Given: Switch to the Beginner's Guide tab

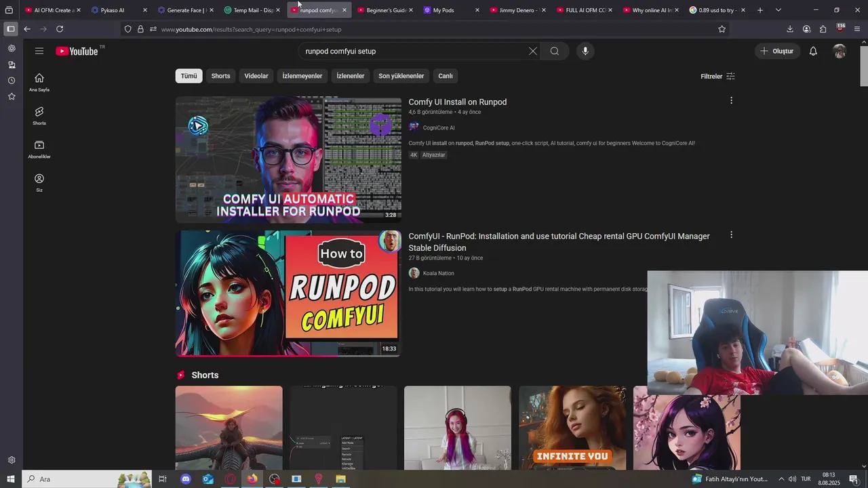Looking at the screenshot, I should [x=384, y=10].
